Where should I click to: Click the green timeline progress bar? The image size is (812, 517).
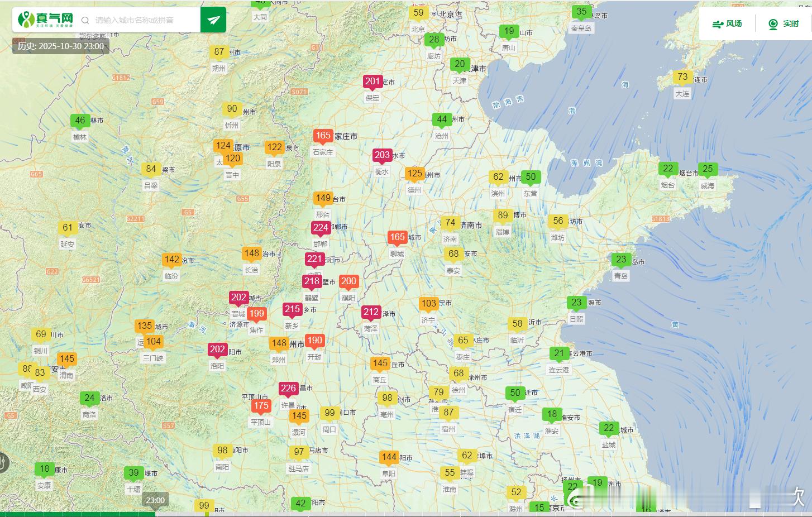tap(78, 514)
